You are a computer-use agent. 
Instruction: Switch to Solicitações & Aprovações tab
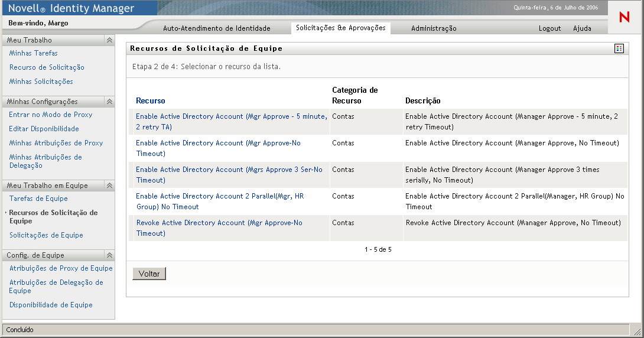tap(340, 28)
